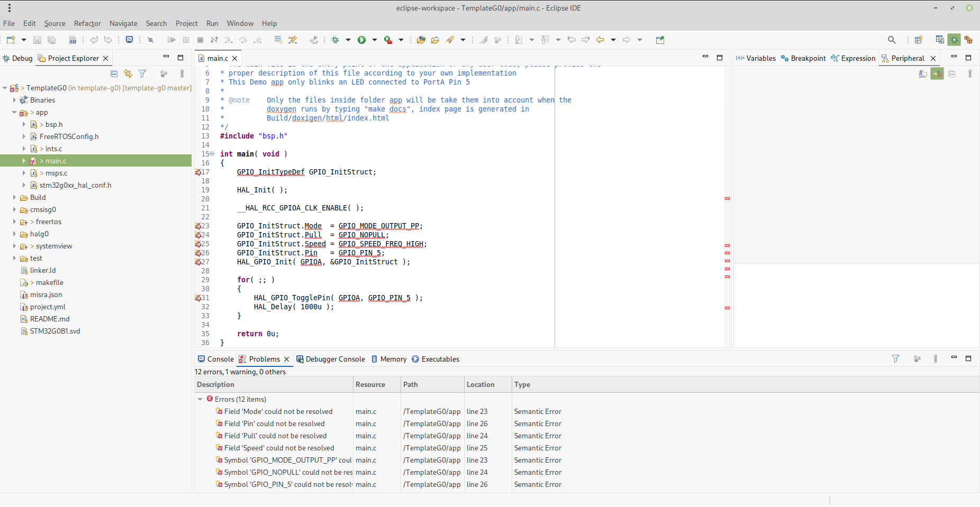Image resolution: width=980 pixels, height=507 pixels.
Task: Select makefile in Project Explorer
Action: click(49, 283)
